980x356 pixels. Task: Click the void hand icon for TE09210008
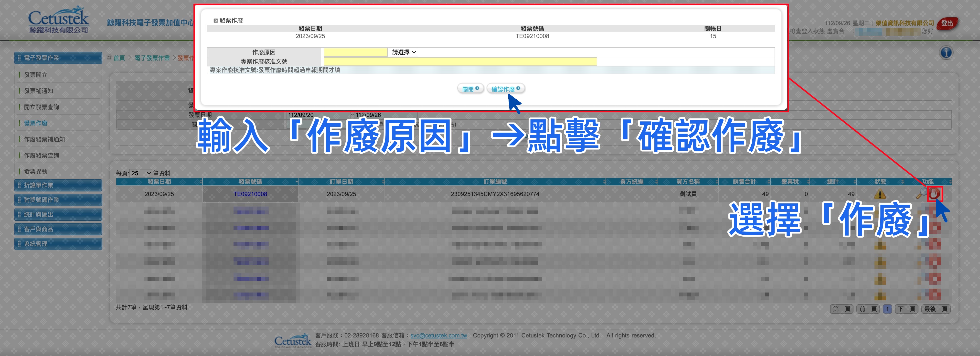pos(934,194)
